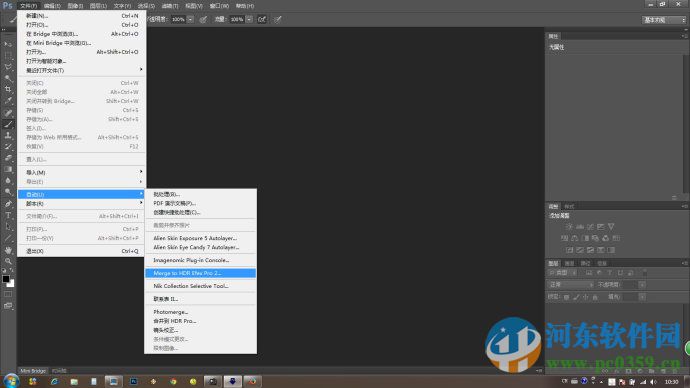Click the opacity 100% value field
690x388 pixels.
pyautogui.click(x=178, y=19)
